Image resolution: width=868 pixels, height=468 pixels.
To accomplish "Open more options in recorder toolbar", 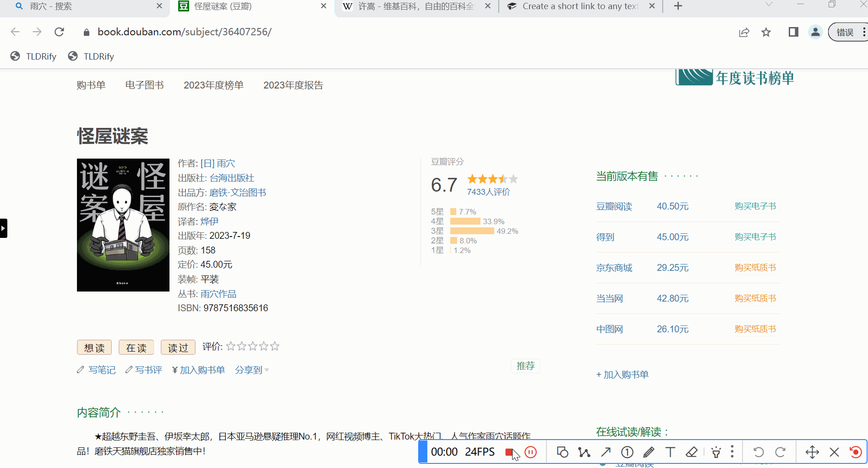I will [732, 452].
